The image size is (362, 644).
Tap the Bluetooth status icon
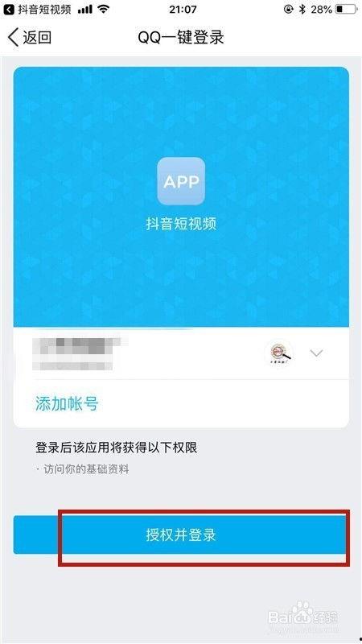click(302, 10)
